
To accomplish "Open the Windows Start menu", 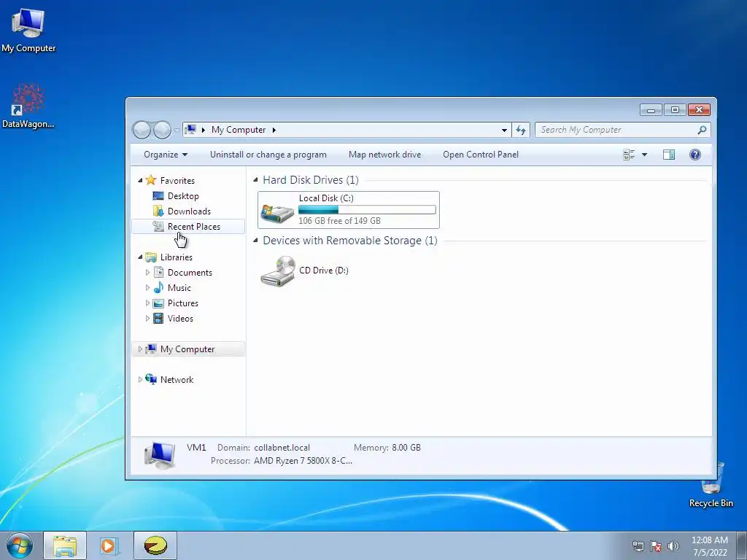I will [19, 545].
